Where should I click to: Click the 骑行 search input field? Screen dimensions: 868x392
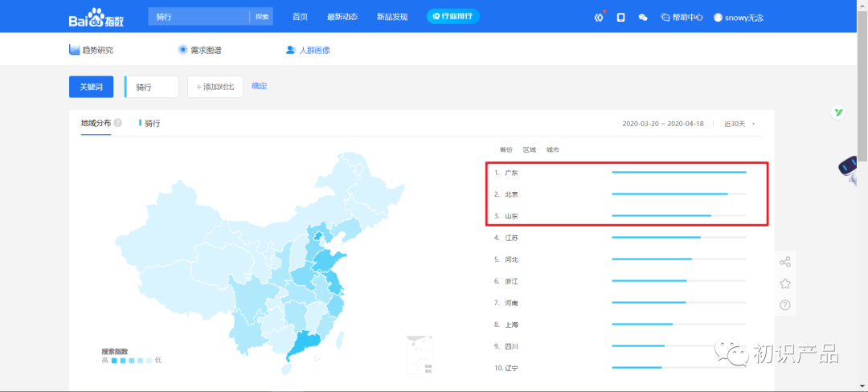click(x=199, y=17)
